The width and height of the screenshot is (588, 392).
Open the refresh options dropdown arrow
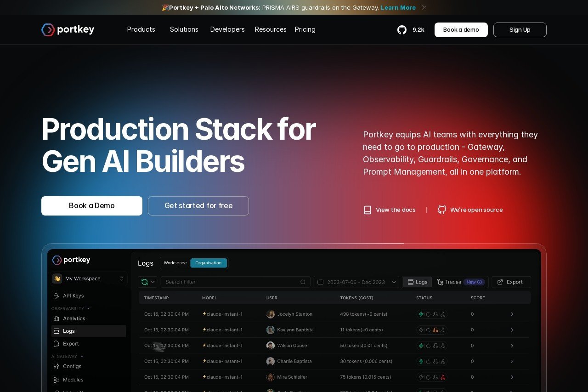click(x=153, y=282)
